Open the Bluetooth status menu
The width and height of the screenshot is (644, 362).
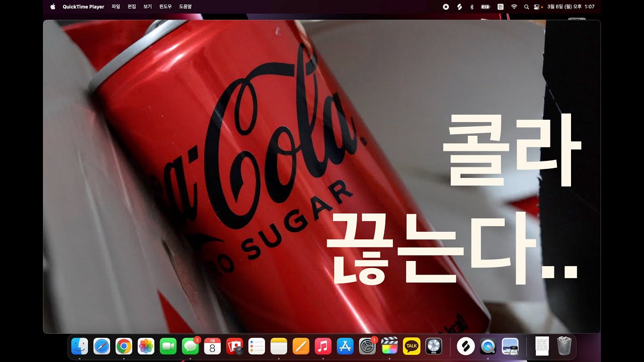click(472, 7)
